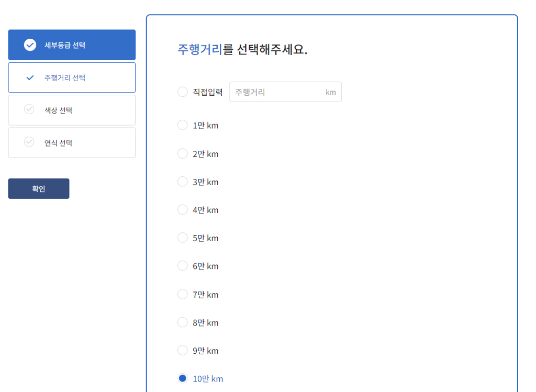This screenshot has width=536, height=392.
Task: Select 2만 km mileage option
Action: (182, 153)
